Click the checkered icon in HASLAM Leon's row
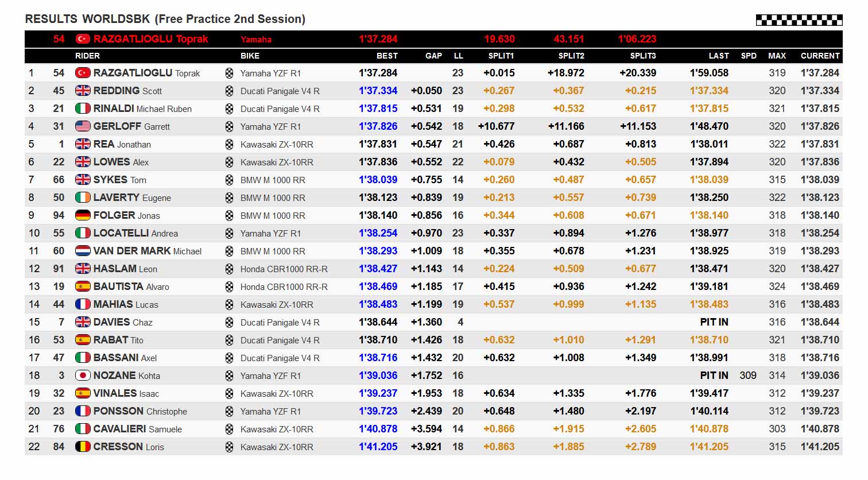868x480 pixels. [230, 269]
